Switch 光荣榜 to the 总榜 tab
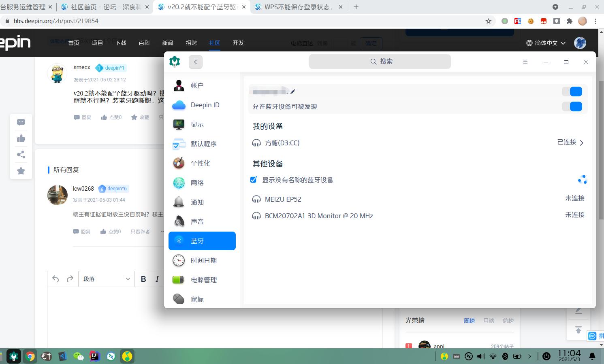This screenshot has height=364, width=604. point(508,321)
